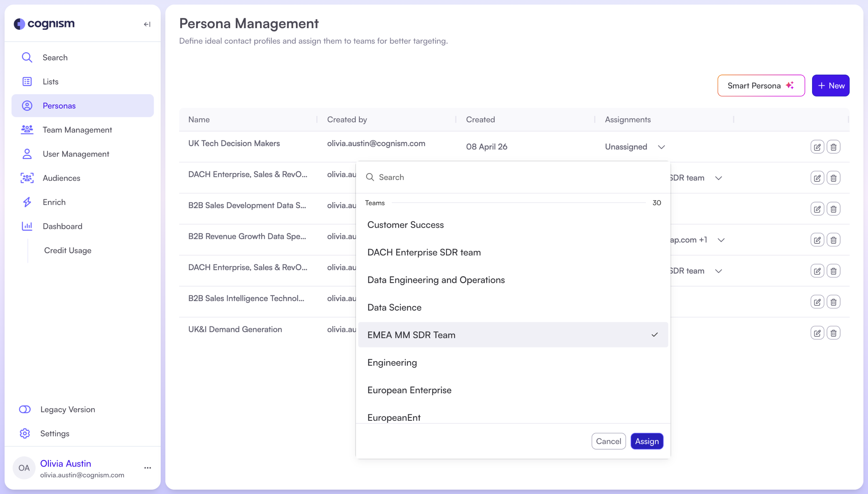Image resolution: width=868 pixels, height=494 pixels.
Task: Expand the SDR team dropdown in the second row
Action: click(718, 178)
